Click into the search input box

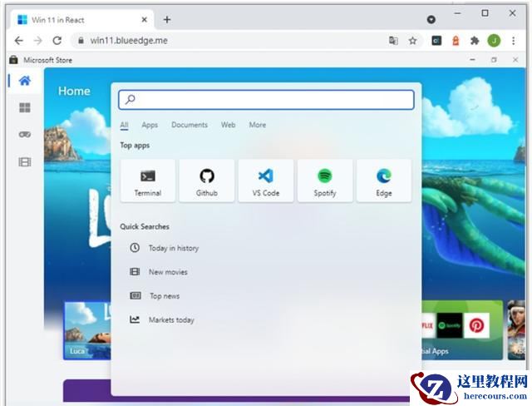[266, 100]
